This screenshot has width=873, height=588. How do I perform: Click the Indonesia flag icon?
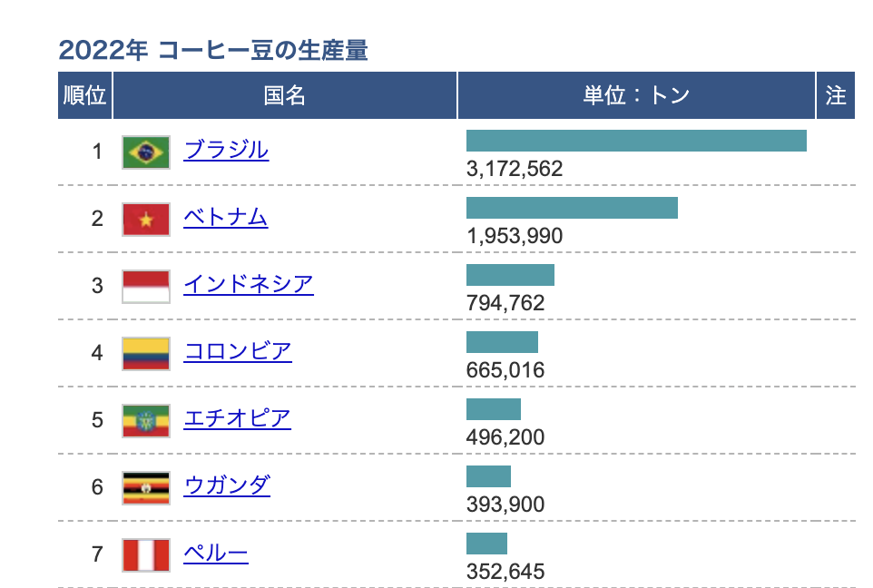[x=146, y=286]
